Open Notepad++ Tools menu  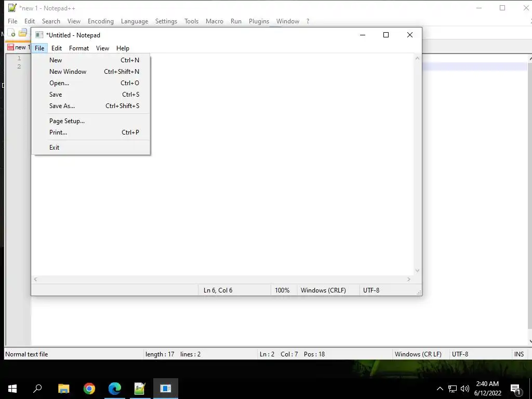[x=191, y=21]
